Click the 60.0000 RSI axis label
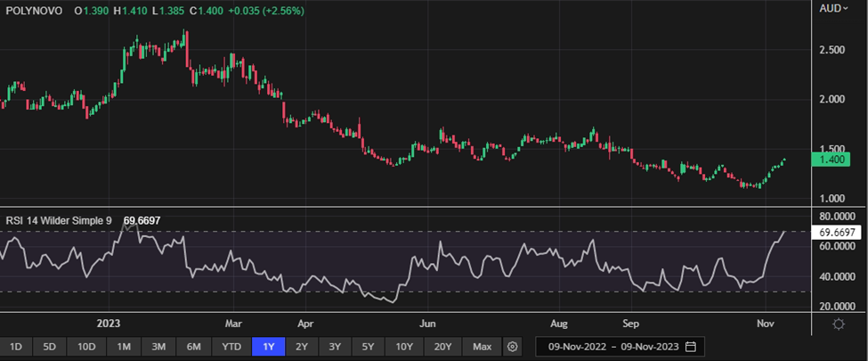This screenshot has height=361, width=868. [x=836, y=246]
